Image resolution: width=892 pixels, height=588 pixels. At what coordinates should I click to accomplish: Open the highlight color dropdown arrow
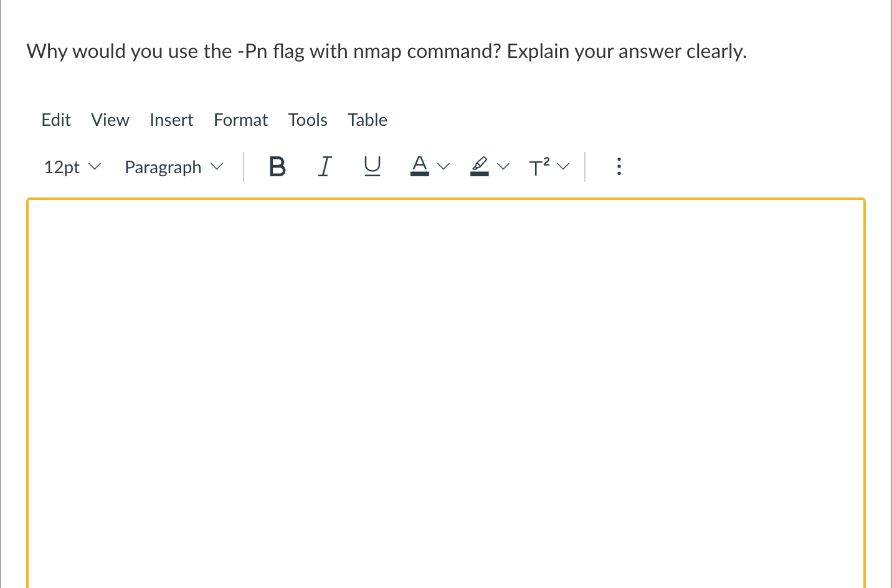coord(503,166)
